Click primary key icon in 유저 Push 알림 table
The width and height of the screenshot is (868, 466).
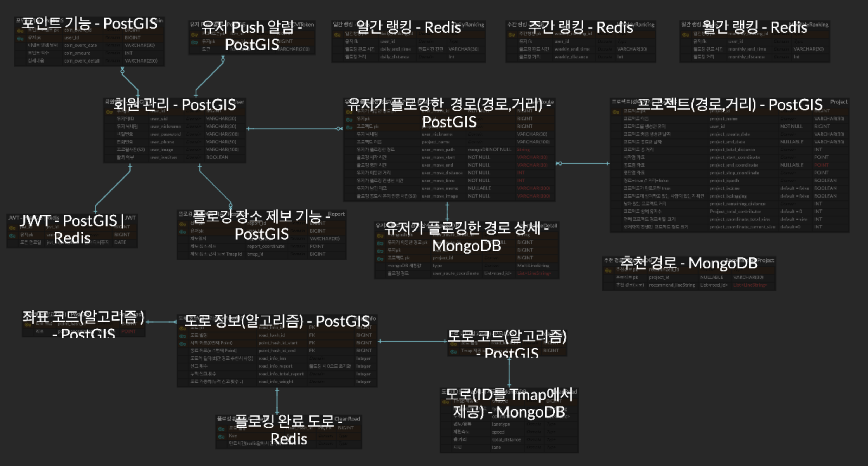pyautogui.click(x=194, y=34)
